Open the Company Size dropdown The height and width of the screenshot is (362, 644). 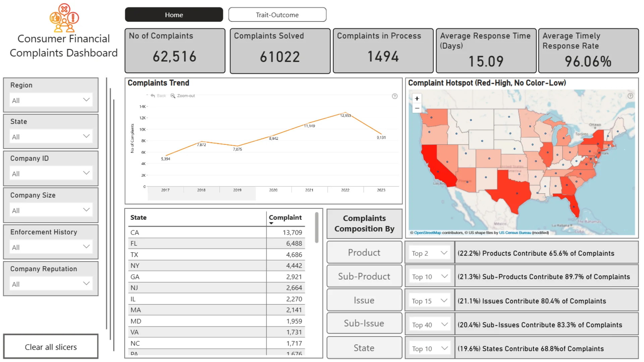pos(86,210)
